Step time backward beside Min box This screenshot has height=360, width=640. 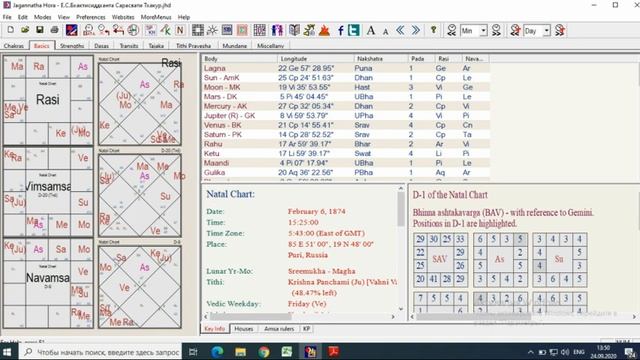(x=451, y=30)
